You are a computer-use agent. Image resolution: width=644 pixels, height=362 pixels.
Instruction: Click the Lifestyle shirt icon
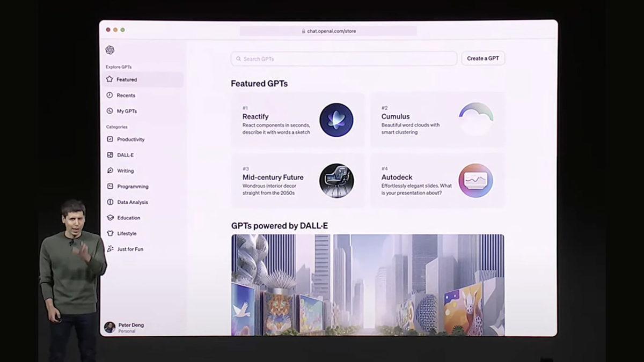[x=110, y=233]
